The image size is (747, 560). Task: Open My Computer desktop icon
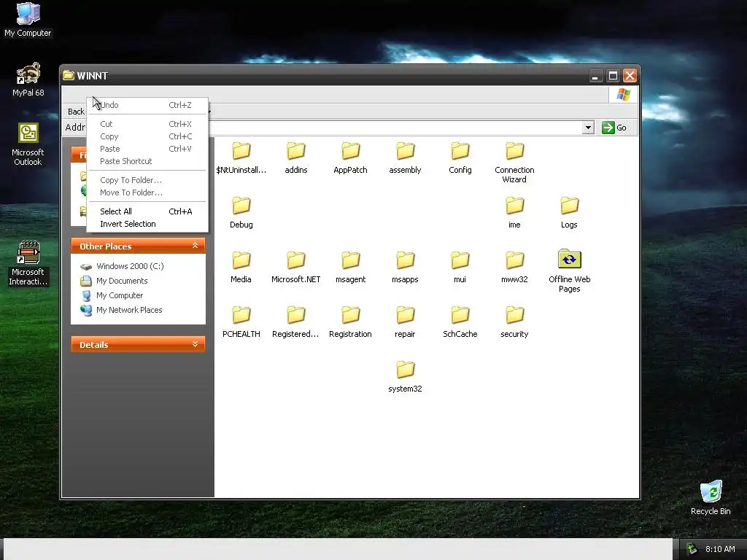[28, 20]
